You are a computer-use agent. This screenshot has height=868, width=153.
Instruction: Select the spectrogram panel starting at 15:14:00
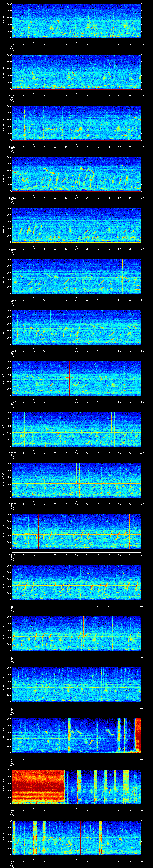pos(77,685)
